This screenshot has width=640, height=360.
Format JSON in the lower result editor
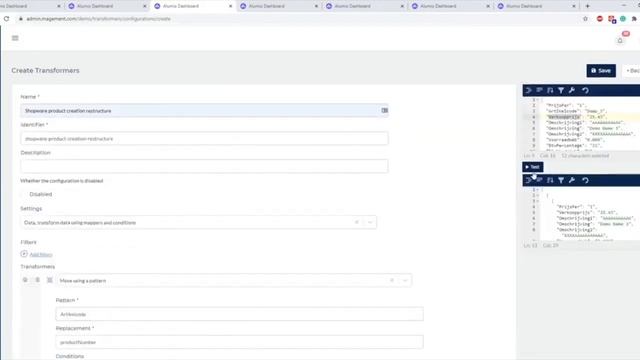tap(529, 180)
